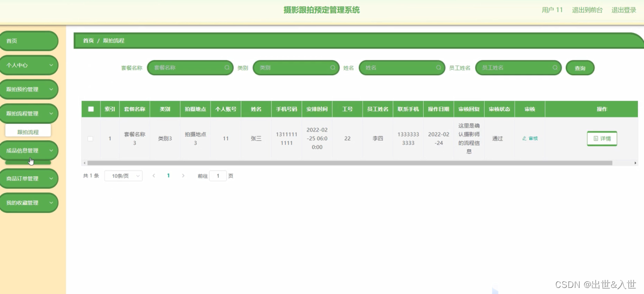Open the 10条/页 page size dropdown
This screenshot has height=294, width=644.
click(123, 176)
